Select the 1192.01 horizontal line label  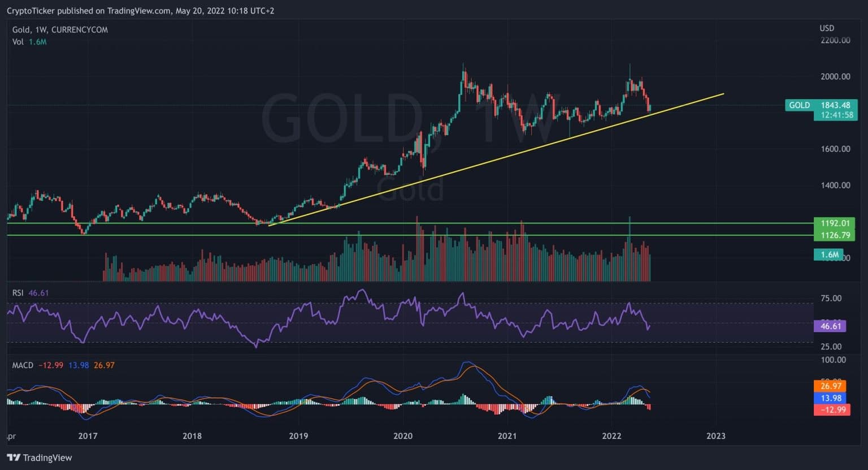[x=834, y=223]
